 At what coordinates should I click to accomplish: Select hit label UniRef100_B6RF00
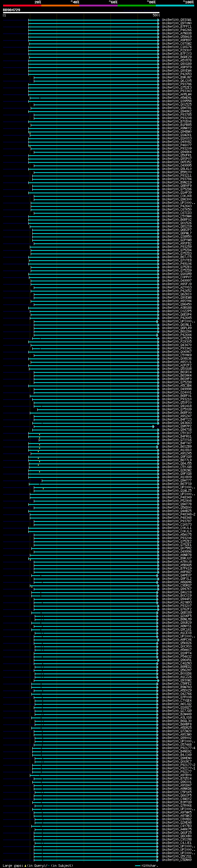click(176, 412)
